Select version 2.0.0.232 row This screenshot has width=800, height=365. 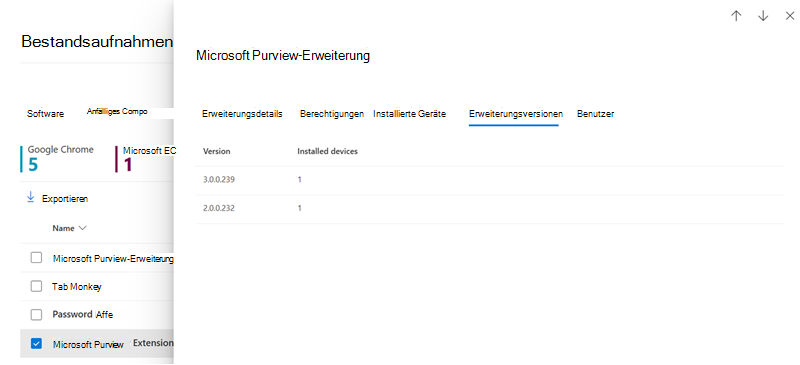[490, 209]
